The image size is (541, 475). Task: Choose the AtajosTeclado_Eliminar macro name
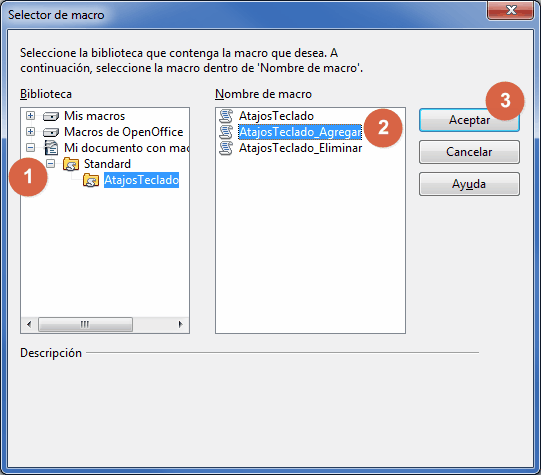click(301, 148)
